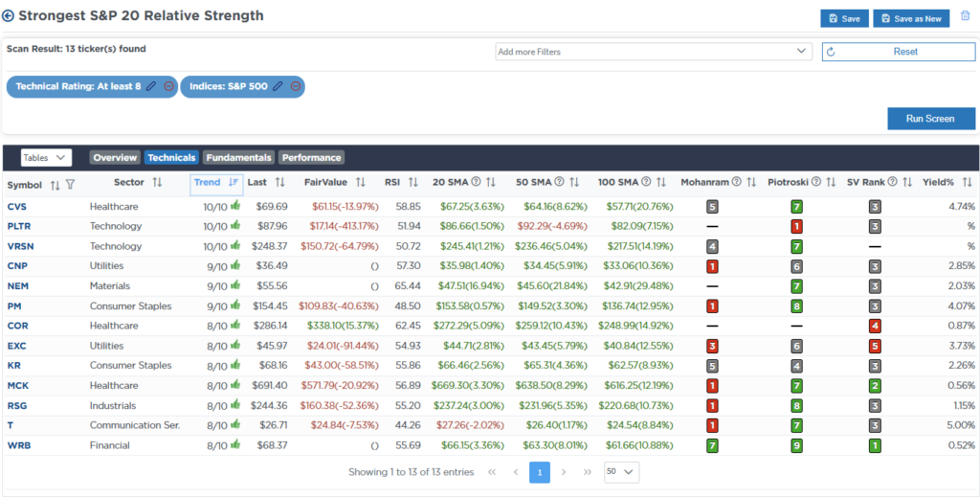980x497 pixels.
Task: Edit the Technical Rating filter pencil icon
Action: click(x=150, y=86)
